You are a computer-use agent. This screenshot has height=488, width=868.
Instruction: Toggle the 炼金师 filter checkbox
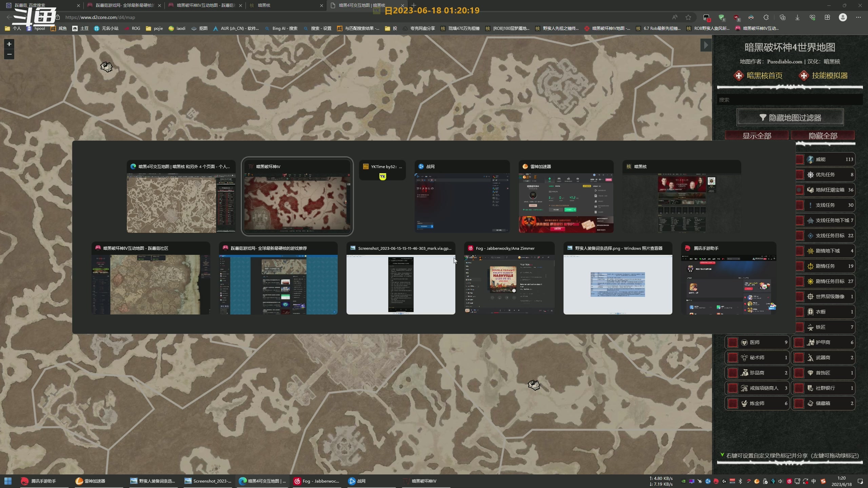733,403
